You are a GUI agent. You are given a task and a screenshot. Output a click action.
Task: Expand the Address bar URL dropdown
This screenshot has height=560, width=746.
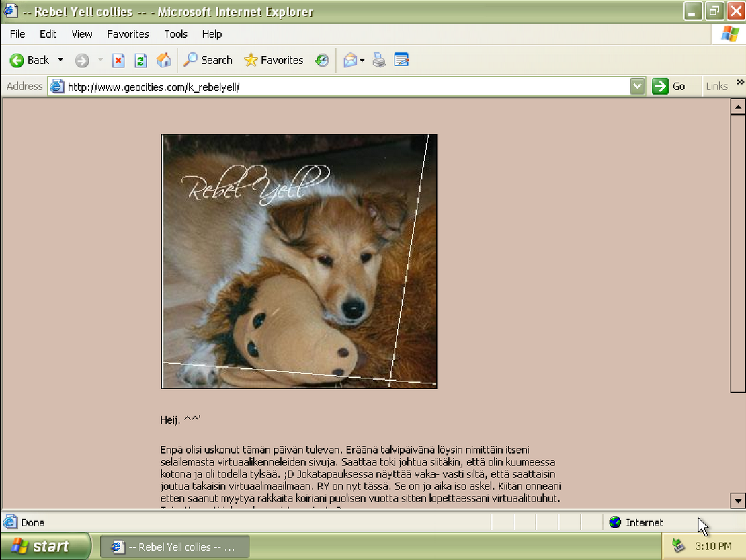pyautogui.click(x=637, y=86)
